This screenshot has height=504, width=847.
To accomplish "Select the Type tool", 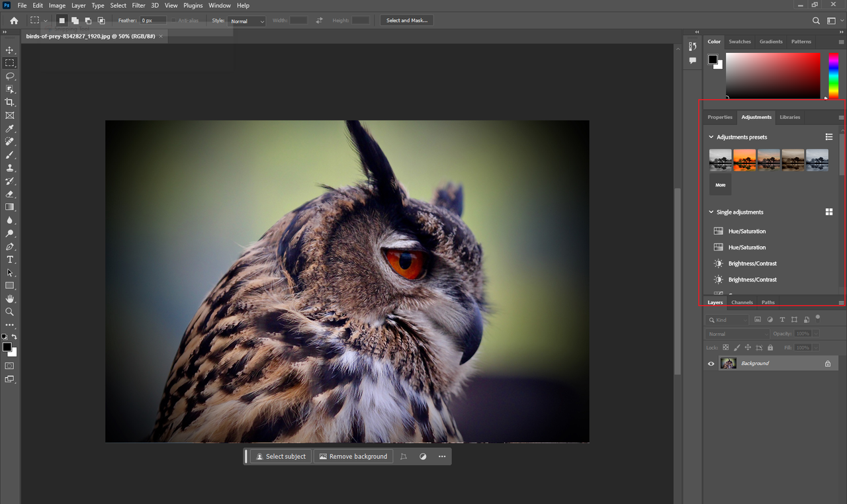I will (9, 259).
